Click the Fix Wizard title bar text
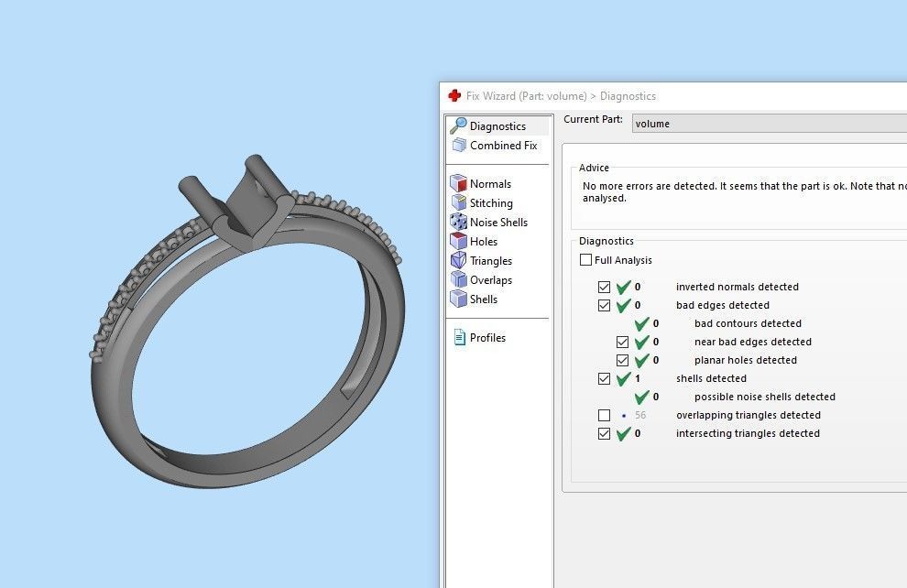This screenshot has width=907, height=588. pyautogui.click(x=561, y=96)
